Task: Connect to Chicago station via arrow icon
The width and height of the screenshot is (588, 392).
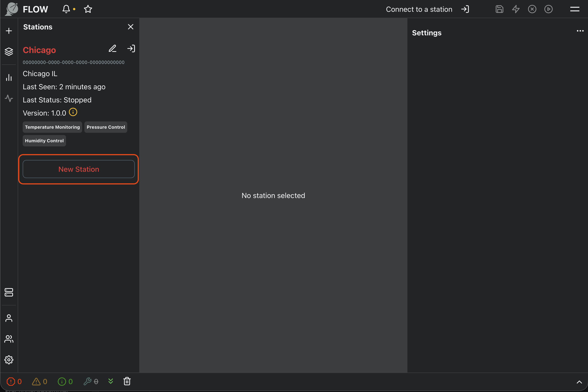Action: coord(131,48)
